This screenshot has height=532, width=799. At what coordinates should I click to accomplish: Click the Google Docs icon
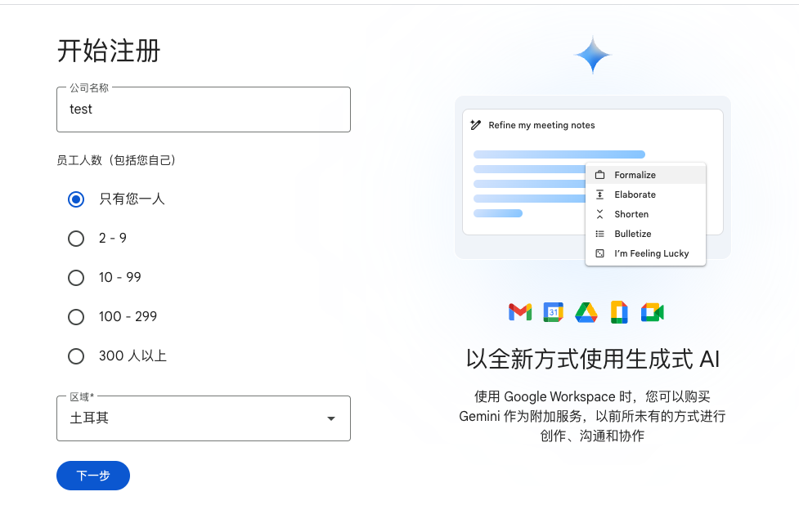[619, 312]
